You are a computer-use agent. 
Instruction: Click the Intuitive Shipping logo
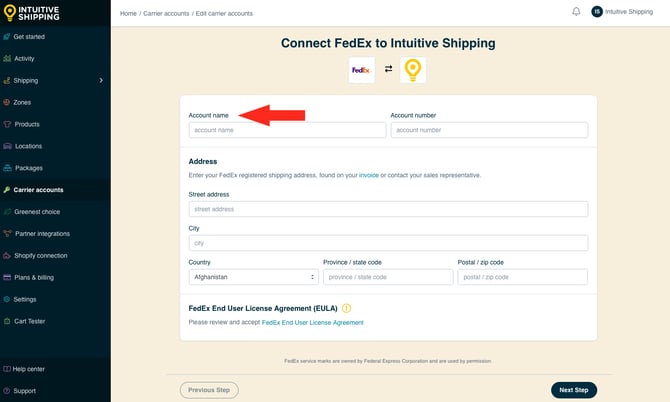tap(32, 13)
